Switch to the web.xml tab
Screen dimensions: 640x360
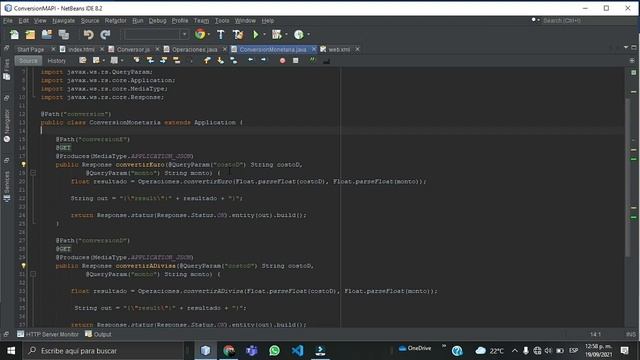tap(339, 49)
